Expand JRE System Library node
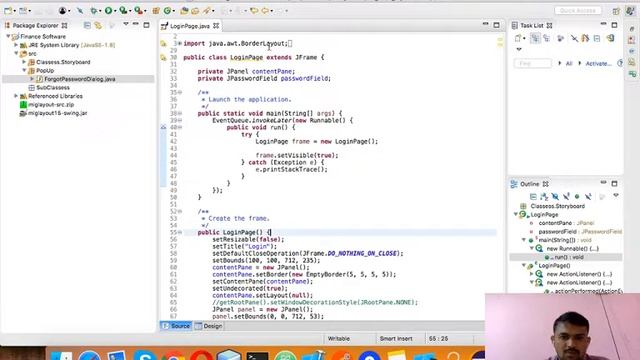This screenshot has height=360, width=640. [x=16, y=45]
